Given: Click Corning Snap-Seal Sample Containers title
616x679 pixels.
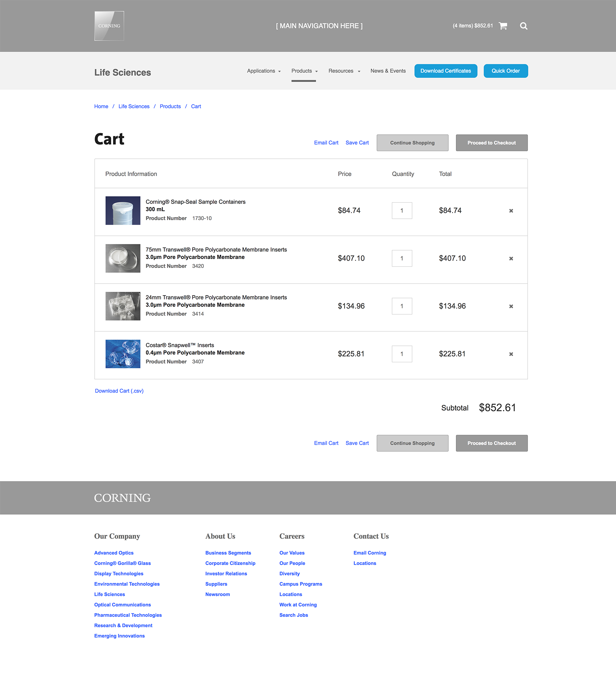Looking at the screenshot, I should (196, 202).
